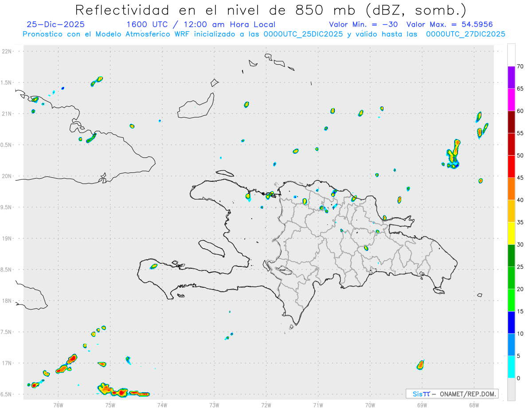Click the '76W' longitude axis label
Screen dimensions: 532x411
click(58, 405)
